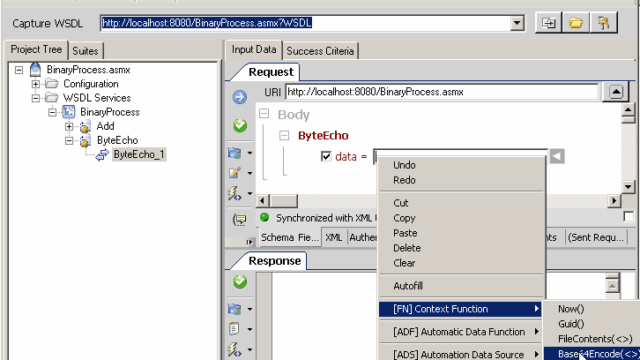Click the Response load folder icon
This screenshot has height=360, width=640.
click(235, 309)
